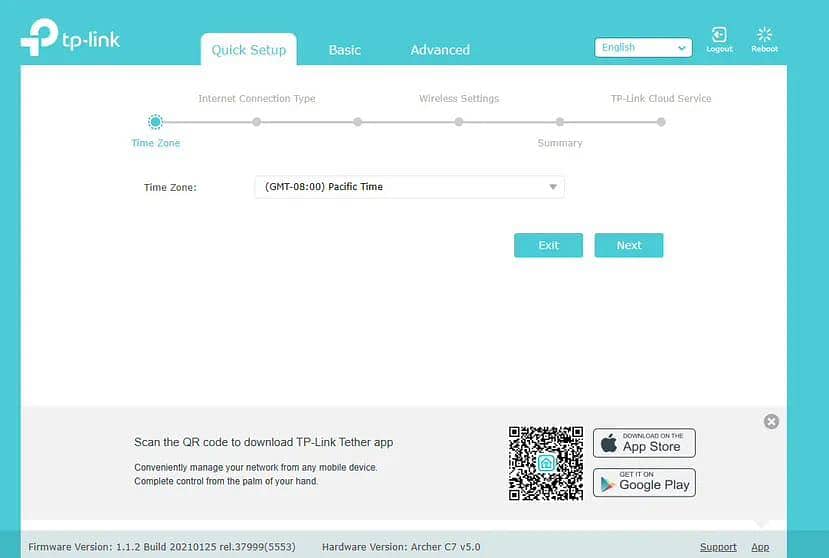
Task: Open the Basic tab
Action: tap(345, 50)
